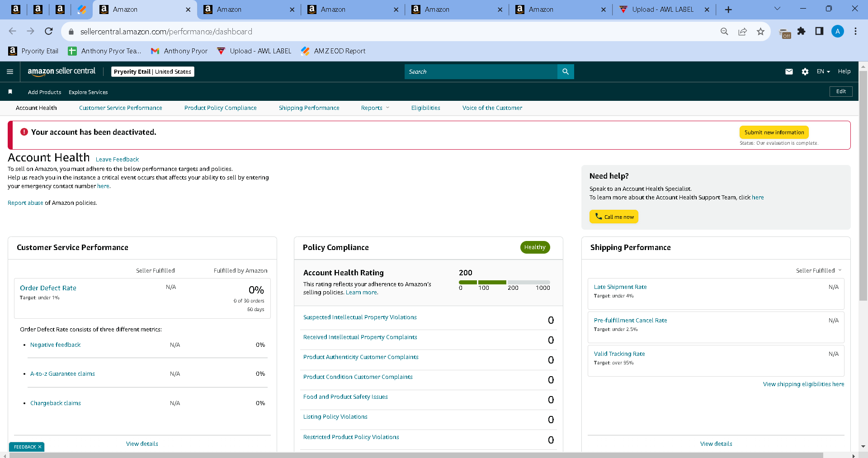Open the Product Policy Compliance tab
The width and height of the screenshot is (868, 458).
[220, 108]
